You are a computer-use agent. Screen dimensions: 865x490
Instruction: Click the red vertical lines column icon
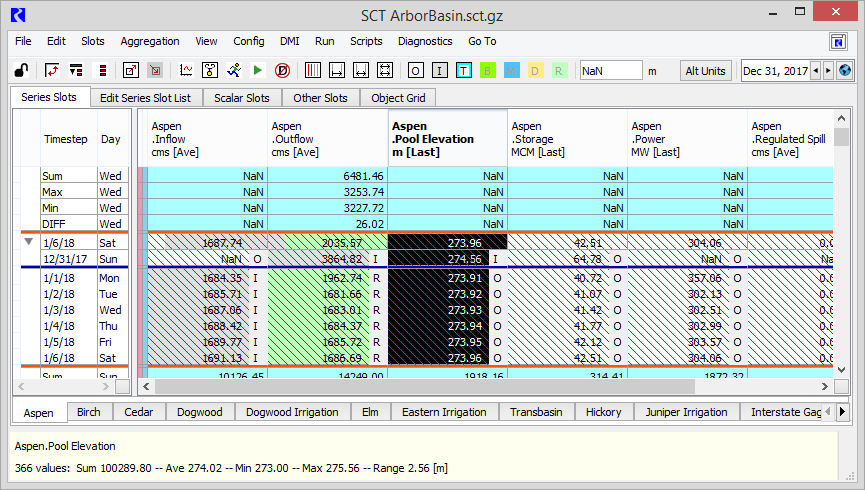point(313,71)
